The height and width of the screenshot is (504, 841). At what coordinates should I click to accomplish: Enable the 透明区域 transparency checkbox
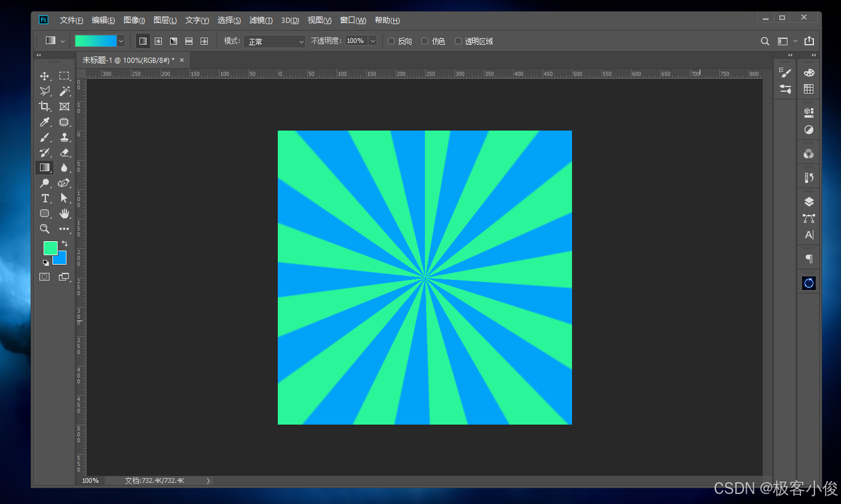(x=458, y=41)
